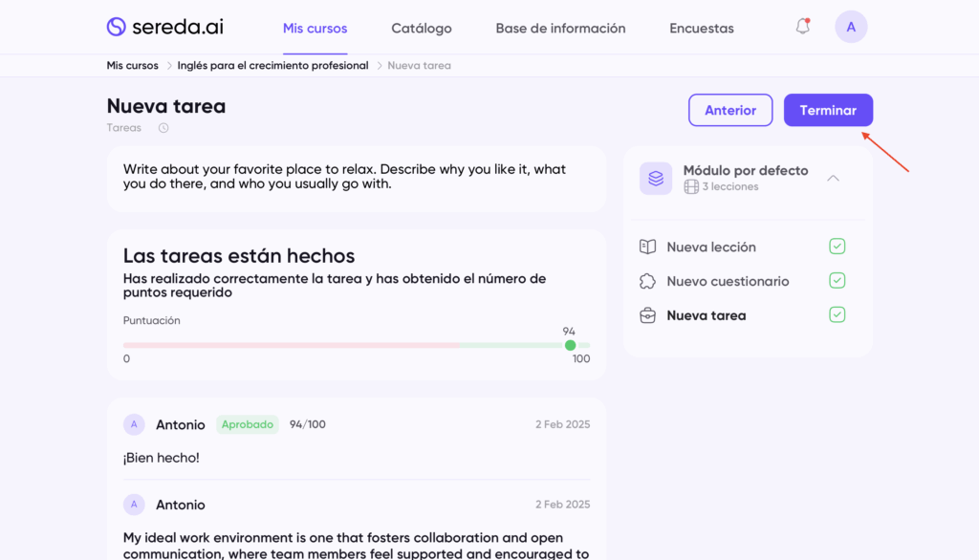This screenshot has width=979, height=560.
Task: Open the user avatar profile menu
Action: pyautogui.click(x=851, y=27)
